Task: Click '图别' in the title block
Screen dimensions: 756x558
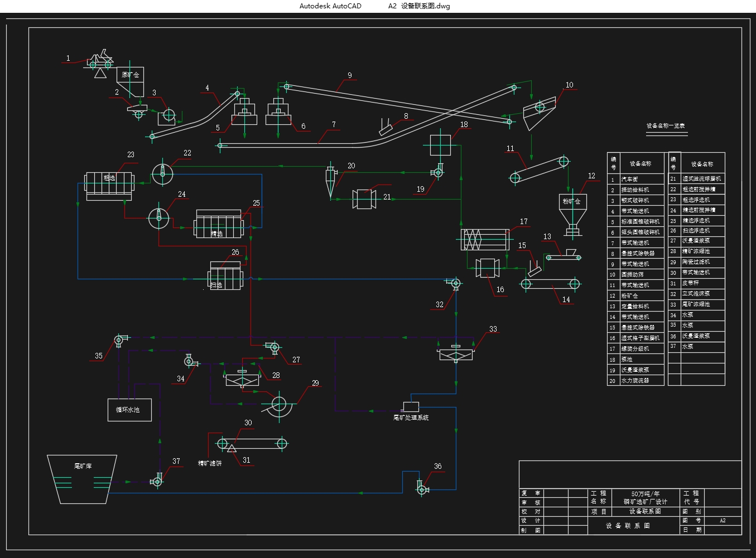Action: tap(692, 512)
